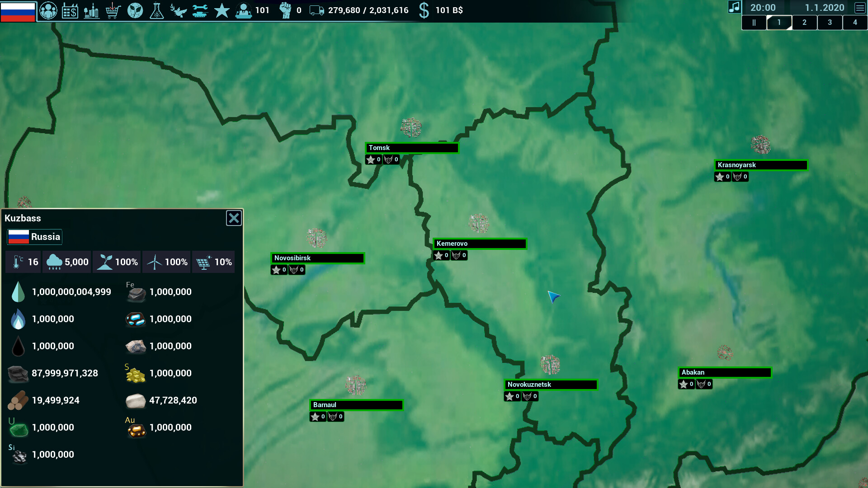The height and width of the screenshot is (488, 868).
Task: Open the population overview panel
Action: (x=48, y=10)
